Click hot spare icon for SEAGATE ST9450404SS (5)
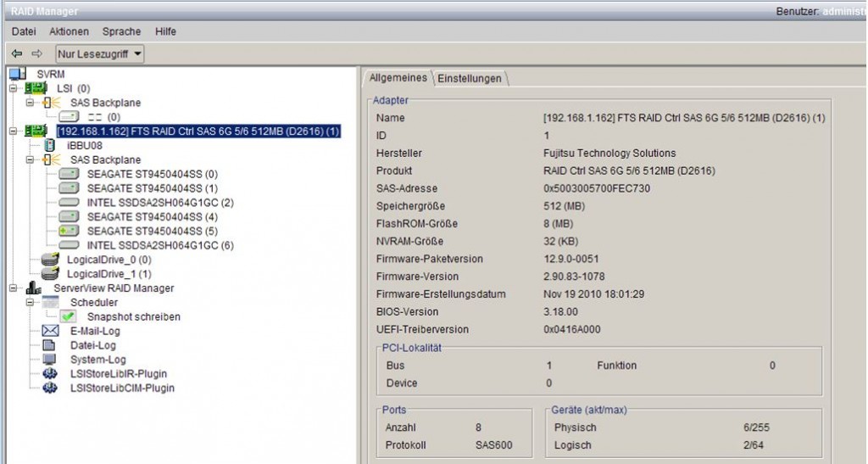Viewport: 868px width, 464px height. [70, 231]
